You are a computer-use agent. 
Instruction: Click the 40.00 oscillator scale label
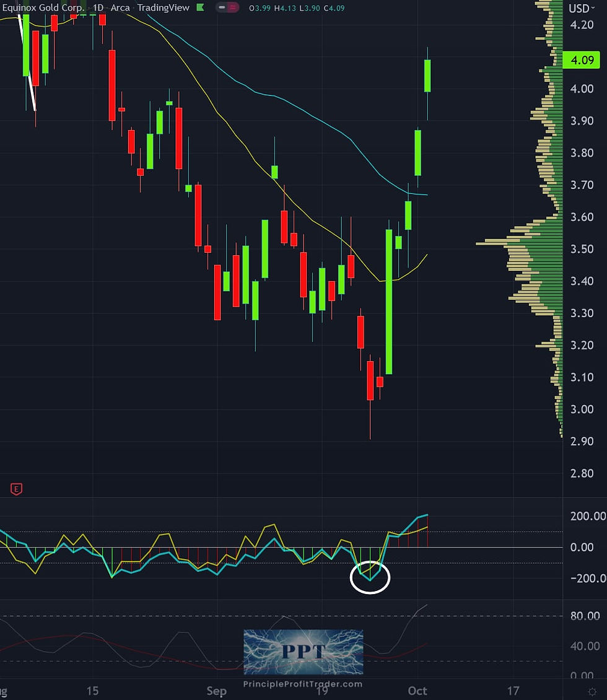point(585,646)
